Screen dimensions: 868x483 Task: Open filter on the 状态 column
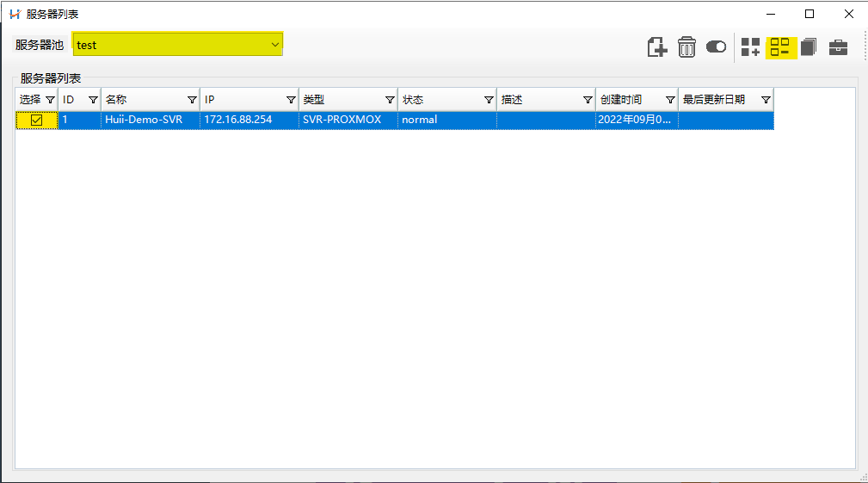tap(489, 100)
